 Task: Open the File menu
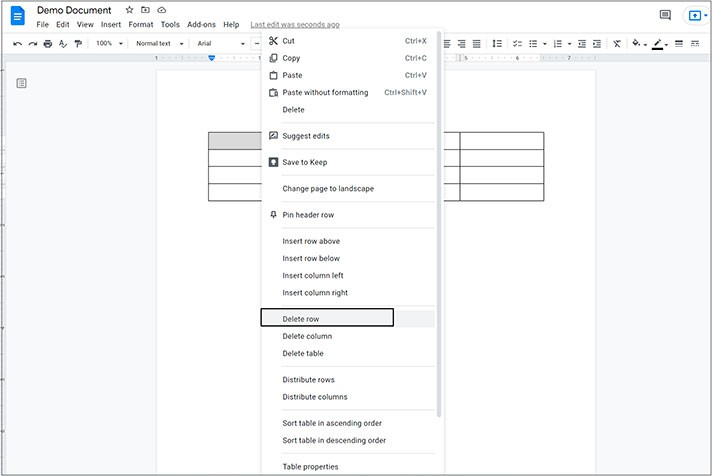pyautogui.click(x=43, y=25)
